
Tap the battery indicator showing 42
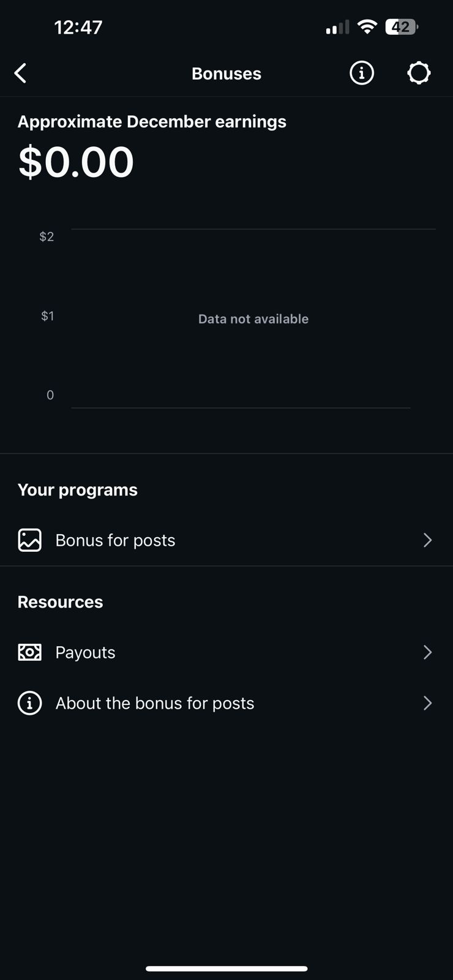pyautogui.click(x=401, y=27)
